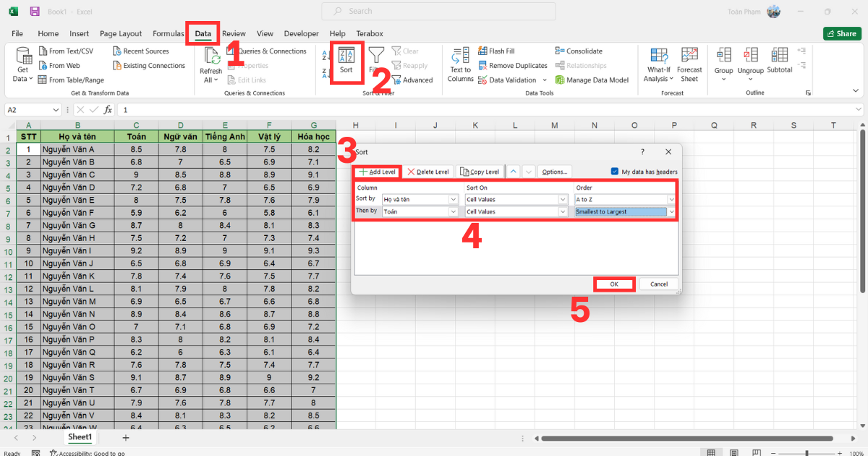Image resolution: width=868 pixels, height=456 pixels.
Task: Import From Table/Range
Action: 70,80
